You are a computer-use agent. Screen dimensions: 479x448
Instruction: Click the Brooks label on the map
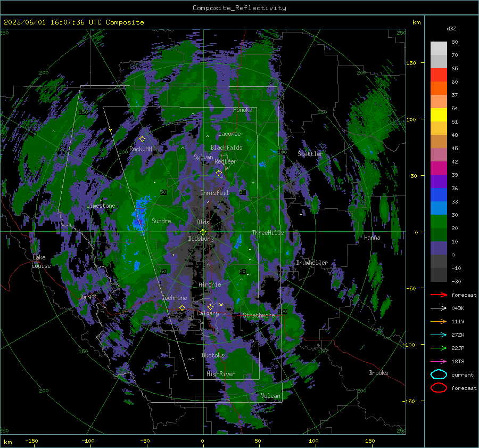(378, 373)
